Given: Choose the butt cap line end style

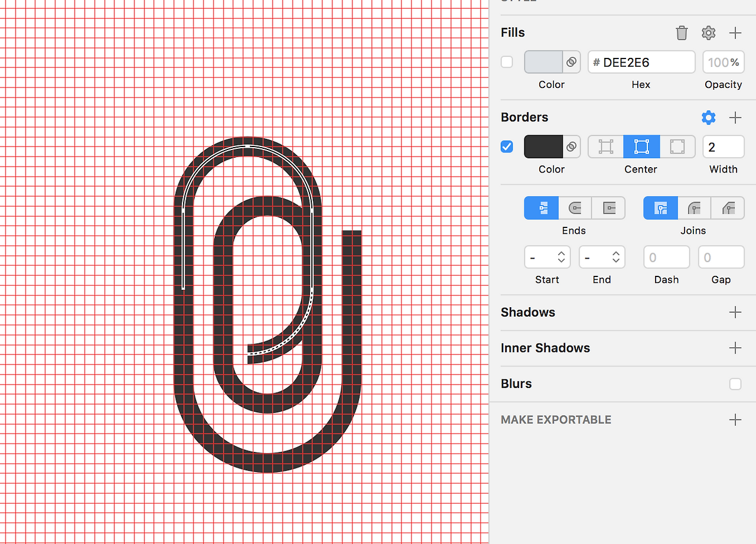Looking at the screenshot, I should pos(542,208).
